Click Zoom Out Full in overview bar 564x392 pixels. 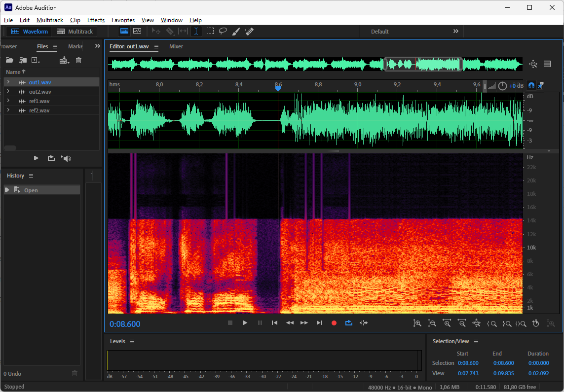pyautogui.click(x=533, y=64)
